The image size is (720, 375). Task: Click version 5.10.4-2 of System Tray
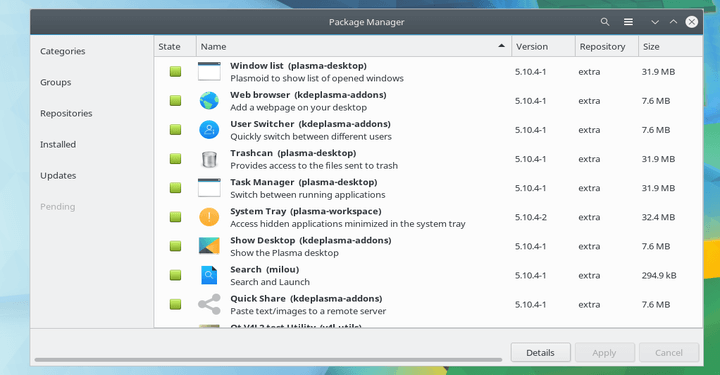[530, 217]
